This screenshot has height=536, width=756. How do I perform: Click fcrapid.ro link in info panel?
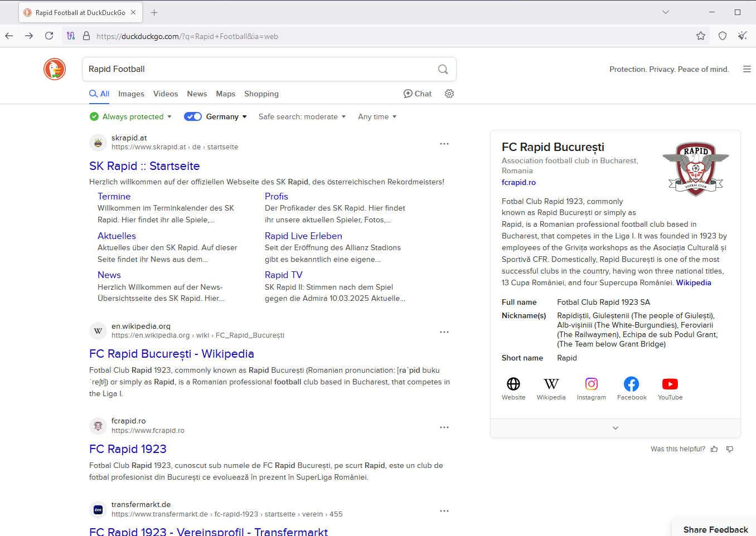(x=518, y=182)
